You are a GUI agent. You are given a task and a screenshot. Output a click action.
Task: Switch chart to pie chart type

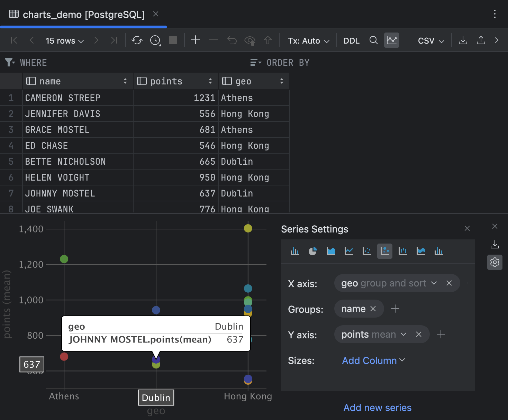point(312,251)
